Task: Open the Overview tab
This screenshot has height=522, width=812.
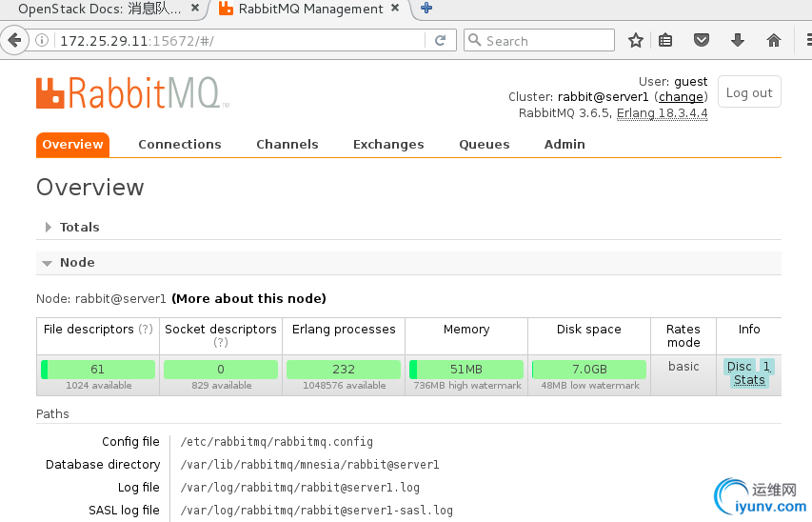Action: (x=72, y=145)
